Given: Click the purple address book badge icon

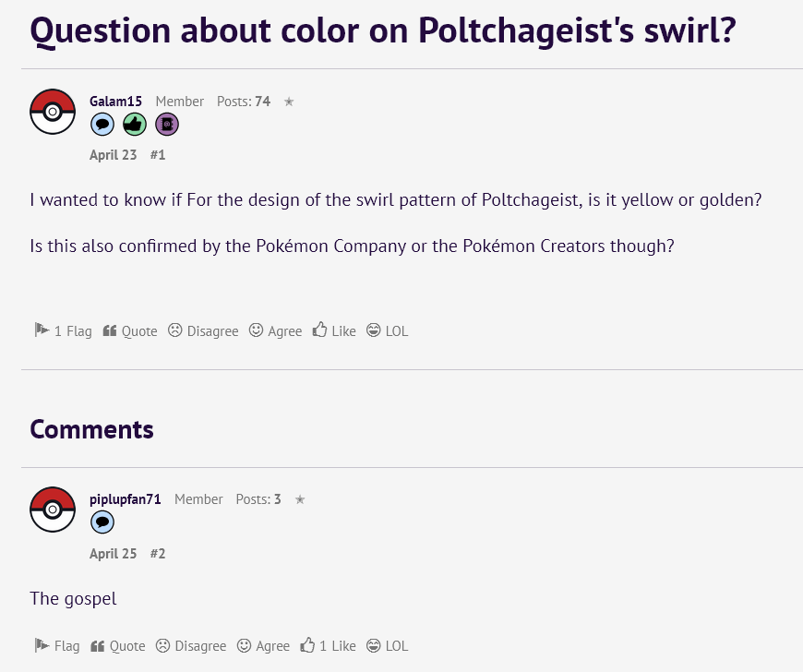Looking at the screenshot, I should pos(167,125).
